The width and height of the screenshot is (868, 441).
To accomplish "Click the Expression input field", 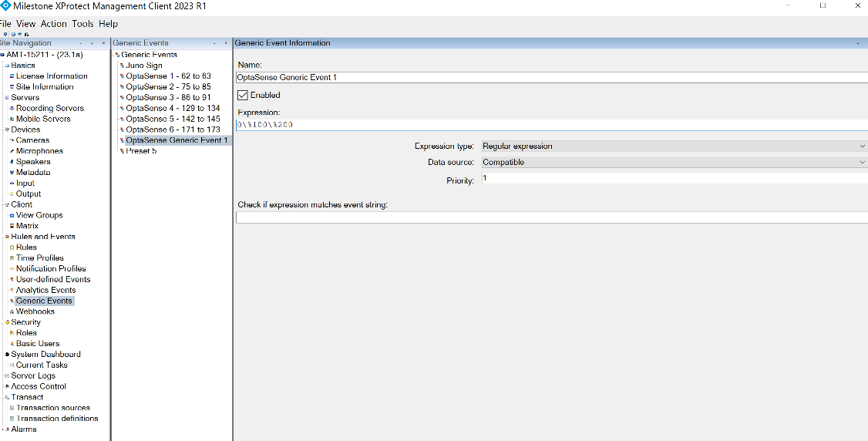I will tap(552, 125).
